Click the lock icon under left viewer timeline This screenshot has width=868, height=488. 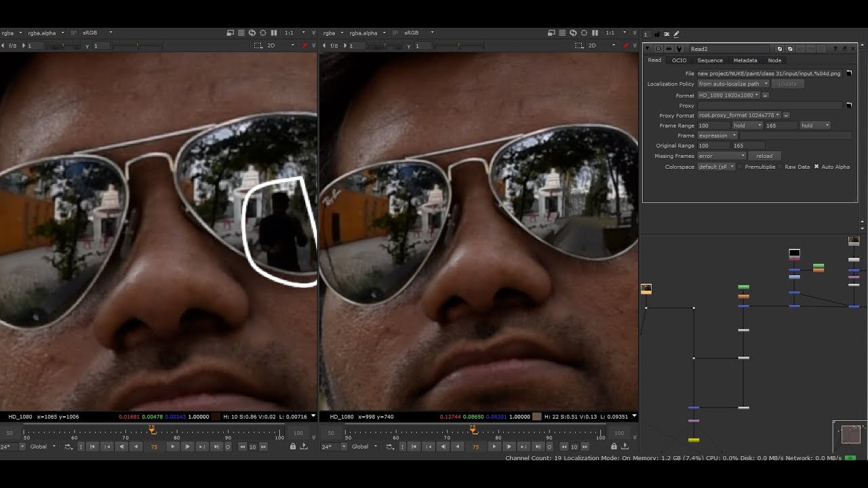pyautogui.click(x=293, y=447)
